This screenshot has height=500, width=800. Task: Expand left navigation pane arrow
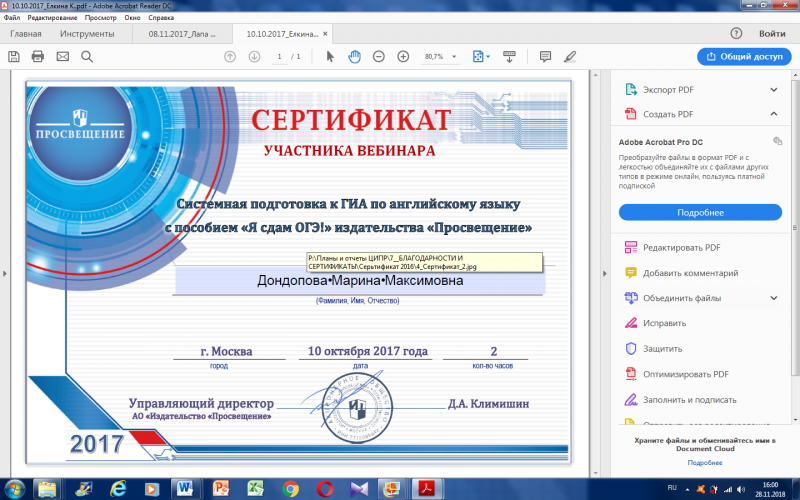pos(5,273)
